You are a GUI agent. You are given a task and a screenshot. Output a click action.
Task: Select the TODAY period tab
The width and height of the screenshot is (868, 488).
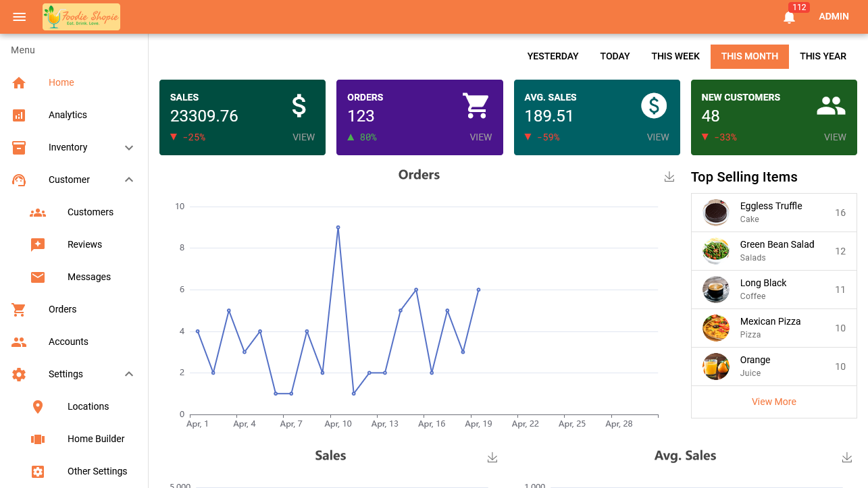(615, 56)
